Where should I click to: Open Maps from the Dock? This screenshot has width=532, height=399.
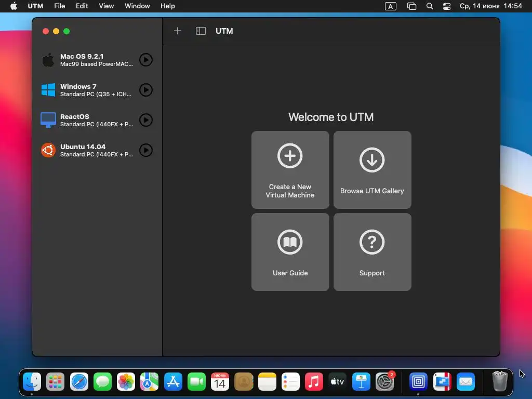[149, 382]
